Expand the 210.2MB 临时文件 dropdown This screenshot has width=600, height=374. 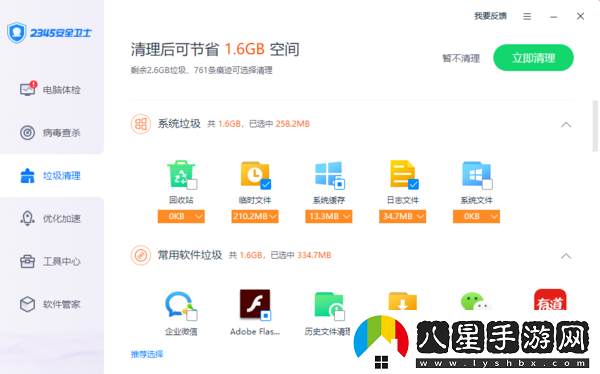point(255,216)
